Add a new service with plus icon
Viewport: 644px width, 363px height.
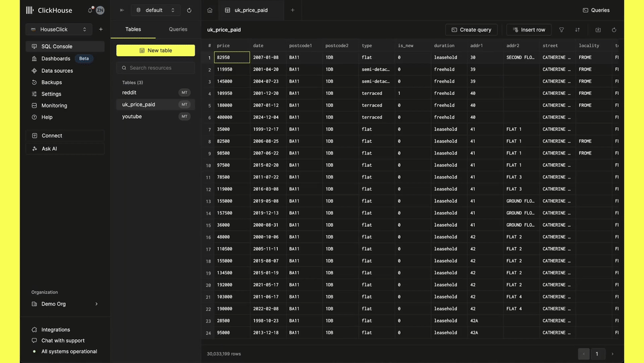tap(101, 29)
